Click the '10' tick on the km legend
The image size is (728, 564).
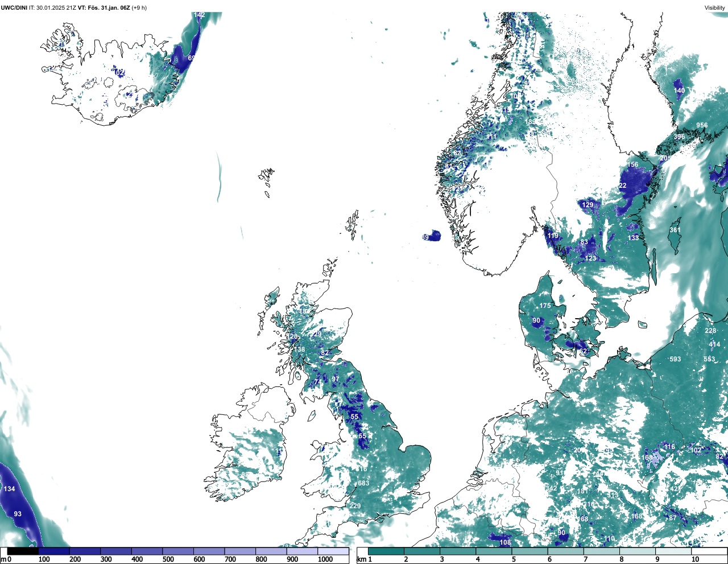point(695,559)
